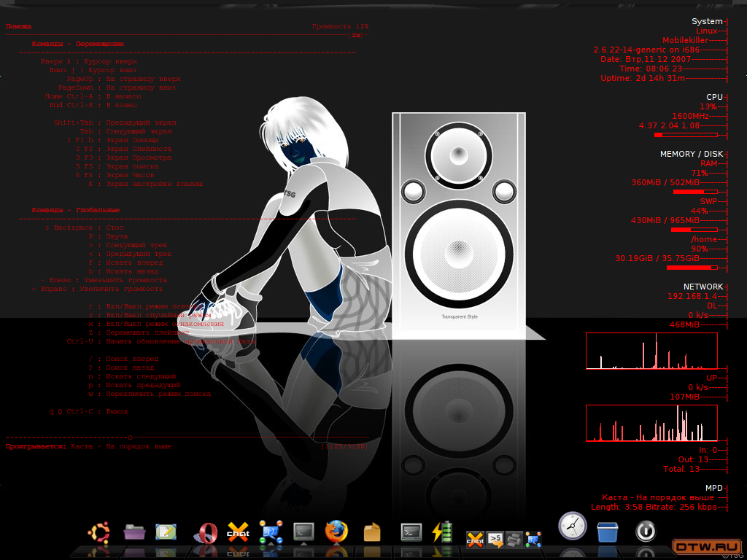The width and height of the screenshot is (747, 560).
Task: Click the 'Переключить режим поиска' help line
Action: (x=150, y=394)
